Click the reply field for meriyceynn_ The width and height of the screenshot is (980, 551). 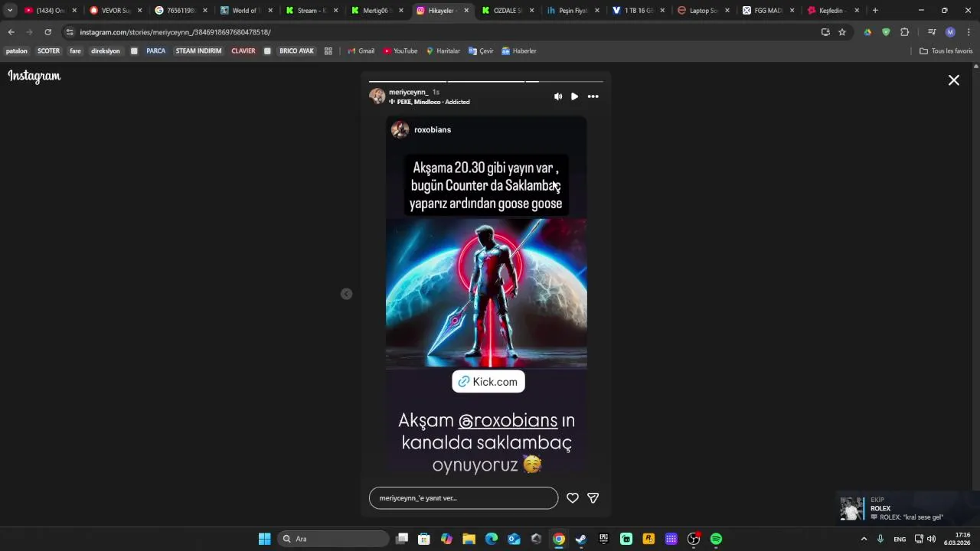coord(463,498)
